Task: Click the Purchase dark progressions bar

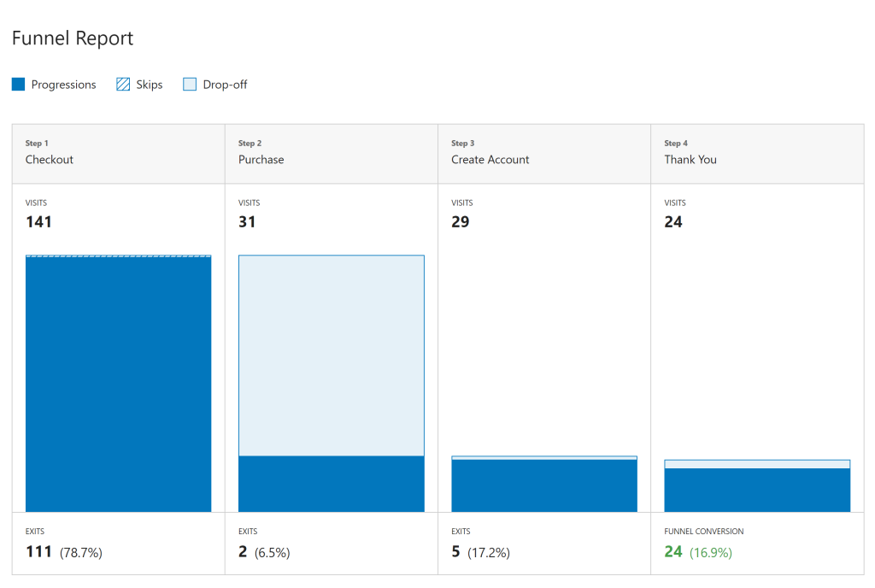Action: (x=331, y=484)
